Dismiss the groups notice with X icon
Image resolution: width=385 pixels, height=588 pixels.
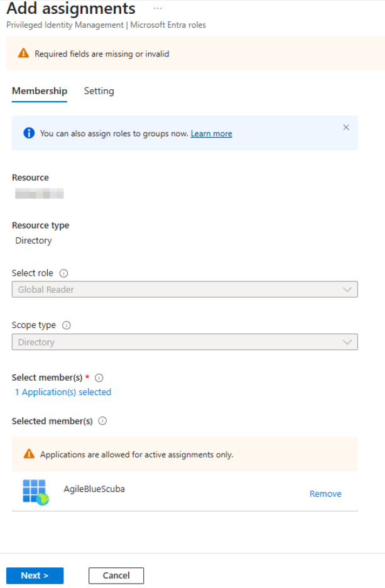(x=346, y=128)
